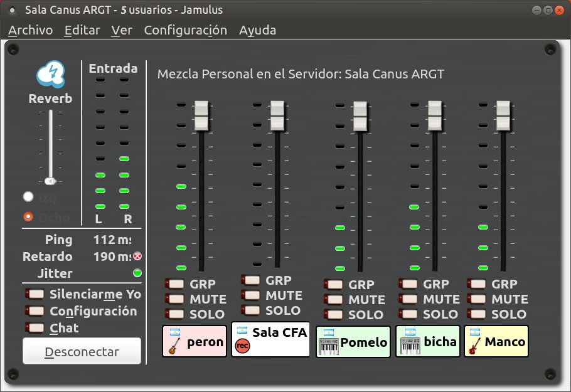Click the green Jitter status light

137,273
